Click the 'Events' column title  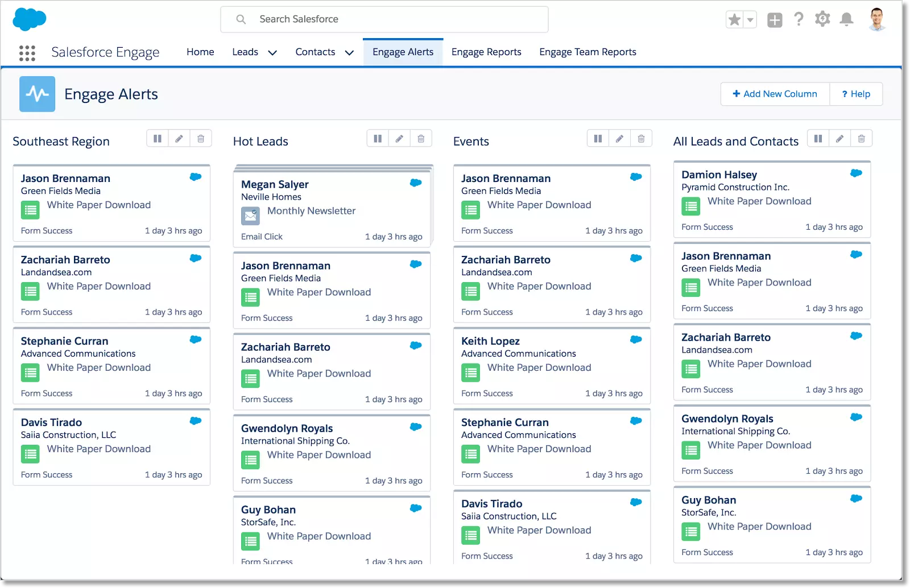coord(471,142)
